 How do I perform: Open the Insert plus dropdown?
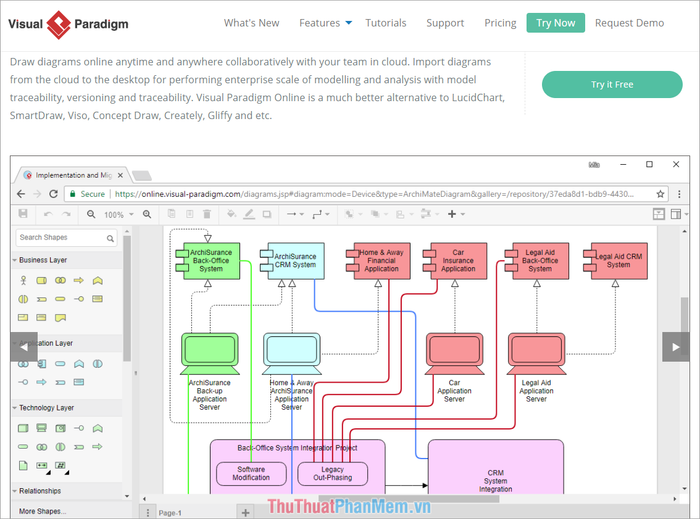click(456, 214)
